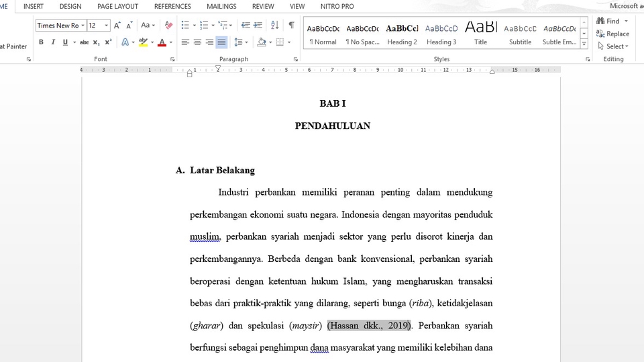Image resolution: width=644 pixels, height=362 pixels.
Task: Click Line and Paragraph Spacing icon
Action: [x=238, y=42]
